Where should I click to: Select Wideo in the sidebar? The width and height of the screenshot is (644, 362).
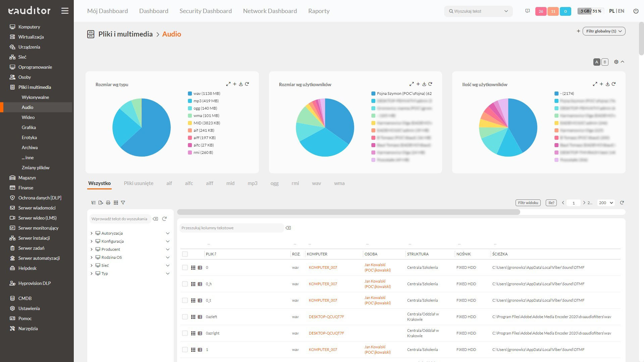[x=28, y=117]
